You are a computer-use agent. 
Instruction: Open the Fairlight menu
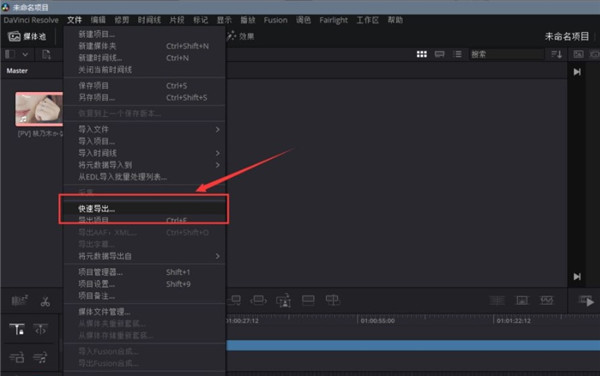[334, 20]
